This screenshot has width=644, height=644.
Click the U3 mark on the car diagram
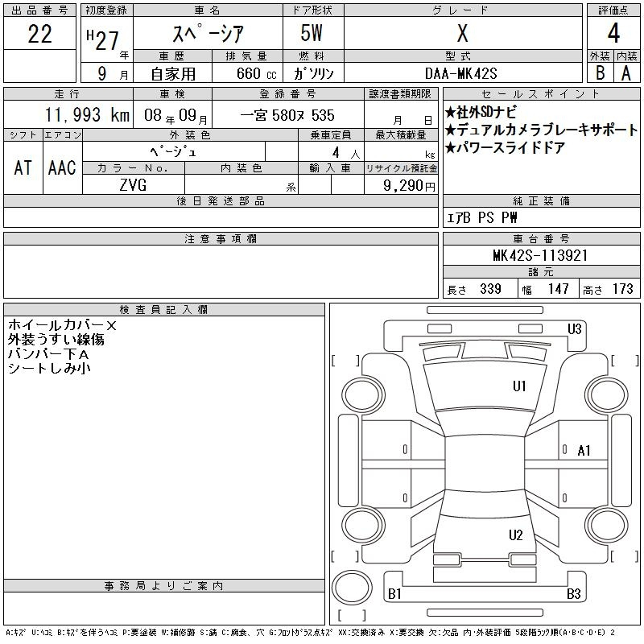574,328
